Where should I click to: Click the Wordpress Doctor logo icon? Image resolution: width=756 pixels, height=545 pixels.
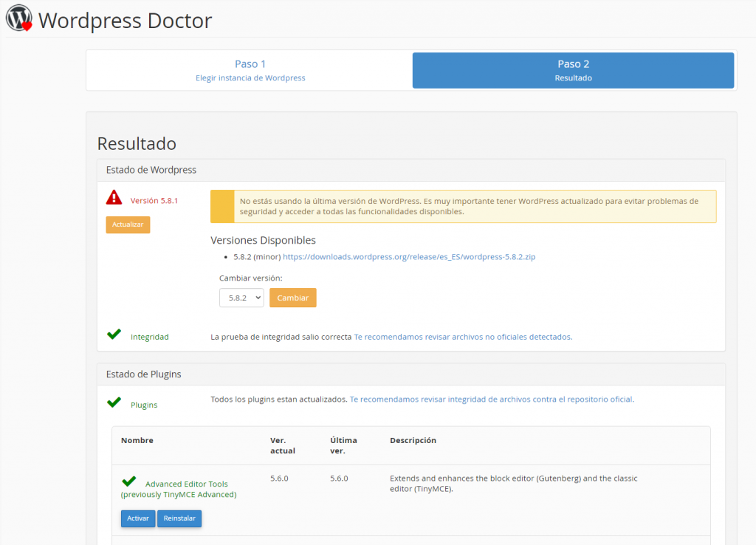point(19,18)
